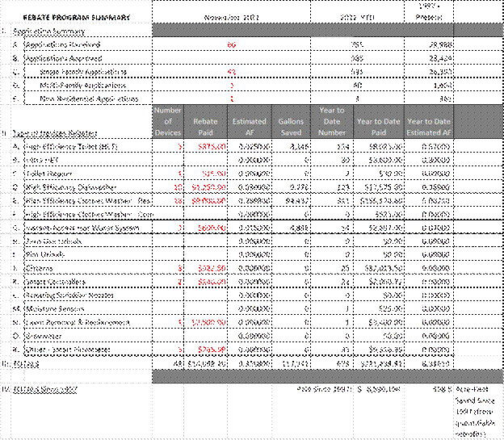The height and width of the screenshot is (440, 504).
Task: Click the High Efficiency Dishwasher row label
Action: coord(71,187)
